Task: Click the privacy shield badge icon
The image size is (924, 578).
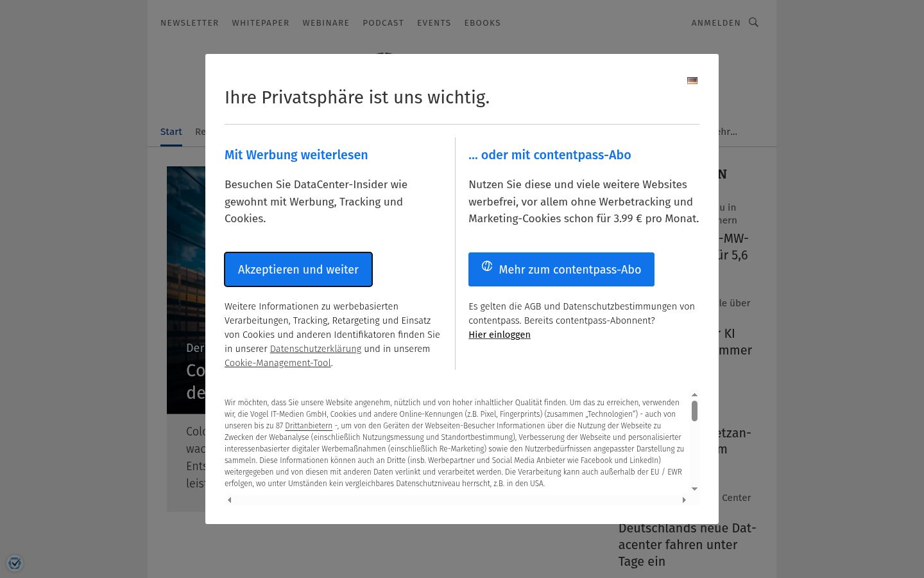Action: coord(15,563)
